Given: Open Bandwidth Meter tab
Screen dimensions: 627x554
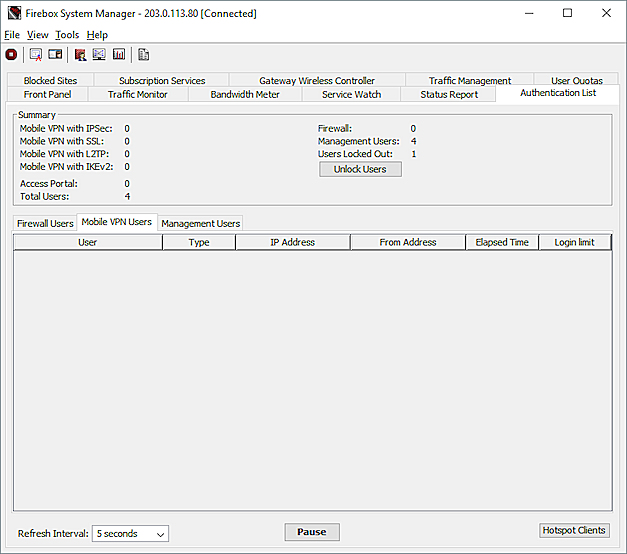Looking at the screenshot, I should pos(245,94).
